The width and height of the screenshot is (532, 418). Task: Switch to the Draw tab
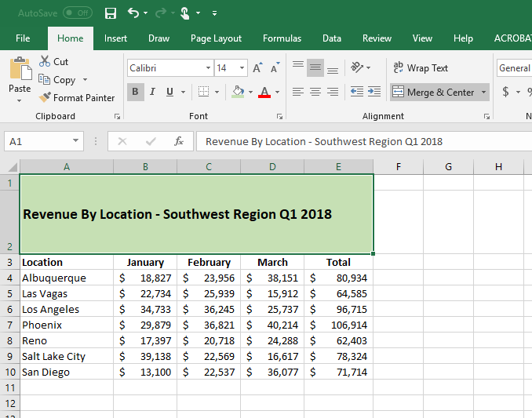(159, 38)
